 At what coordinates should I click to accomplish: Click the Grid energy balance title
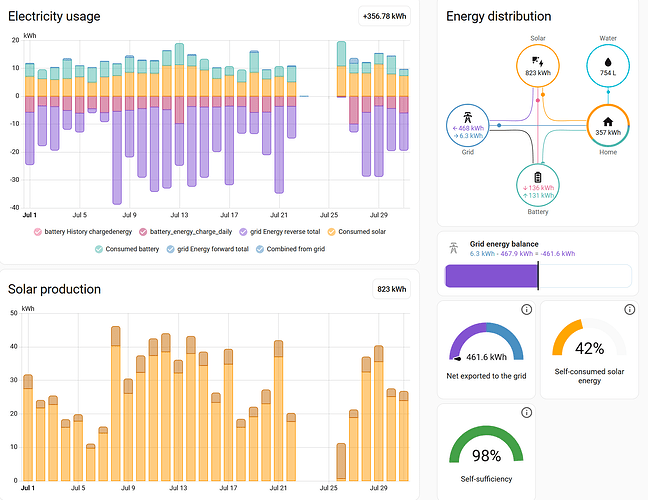[x=504, y=244]
